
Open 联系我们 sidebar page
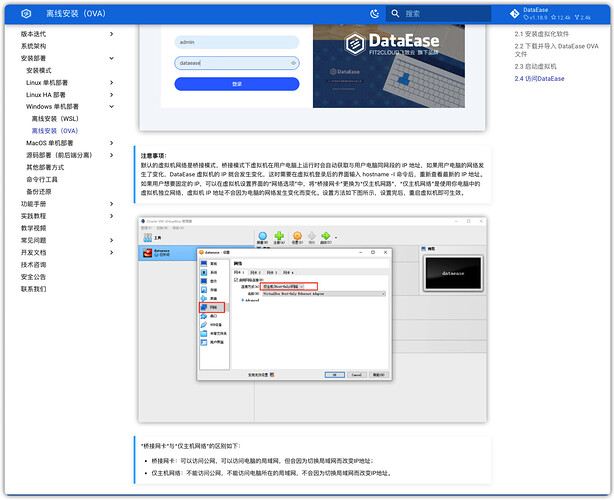33,289
